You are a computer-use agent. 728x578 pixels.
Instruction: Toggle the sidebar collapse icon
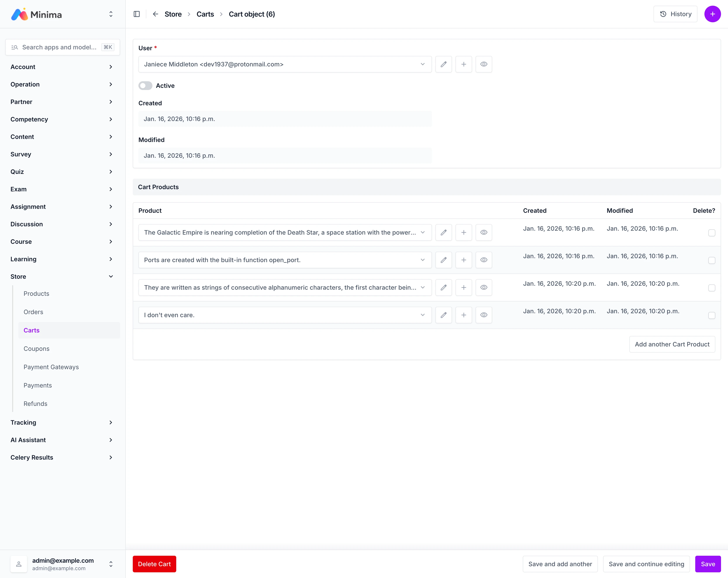tap(137, 14)
